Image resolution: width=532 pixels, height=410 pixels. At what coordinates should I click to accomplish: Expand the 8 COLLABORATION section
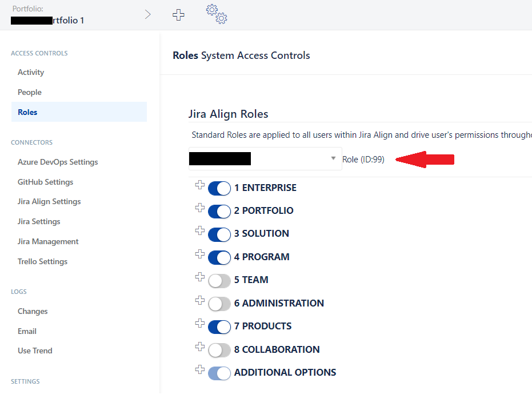(x=200, y=347)
